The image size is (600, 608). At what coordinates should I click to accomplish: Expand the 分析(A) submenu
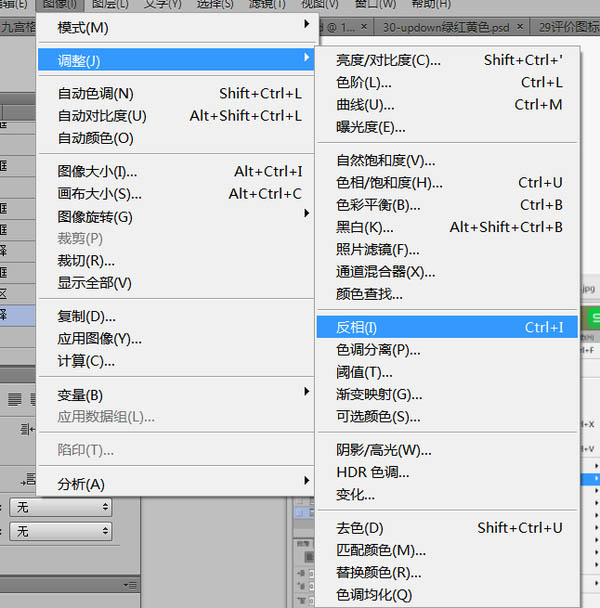178,484
